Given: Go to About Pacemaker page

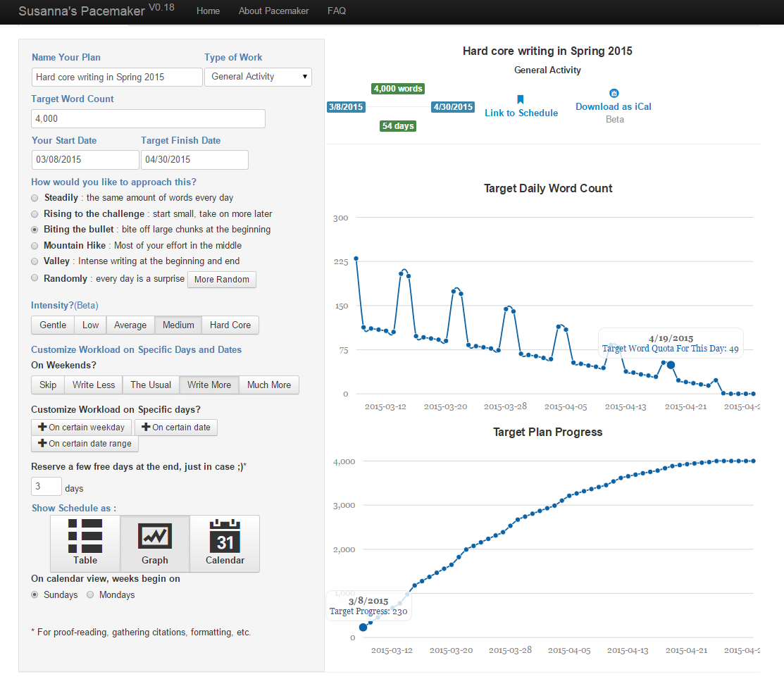Looking at the screenshot, I should pos(273,11).
